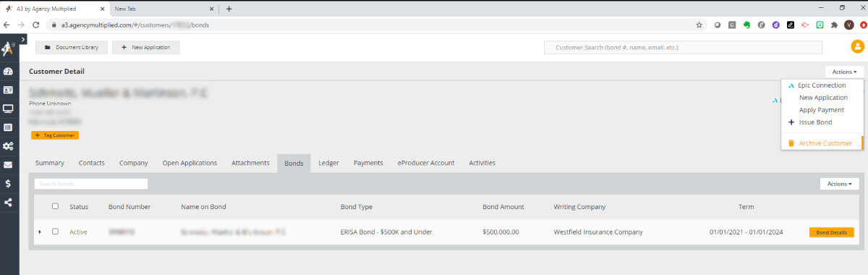Click the black square pen extension icon
868x275 pixels.
pos(791,24)
